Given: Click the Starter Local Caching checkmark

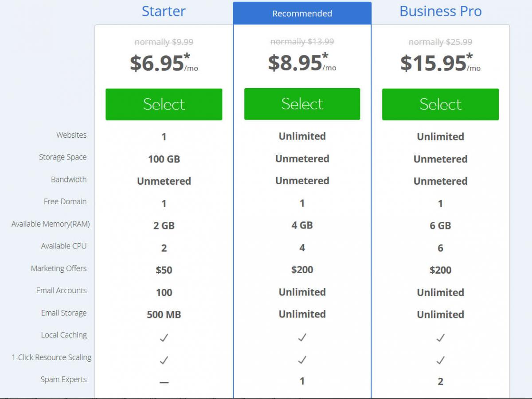Looking at the screenshot, I should (164, 338).
